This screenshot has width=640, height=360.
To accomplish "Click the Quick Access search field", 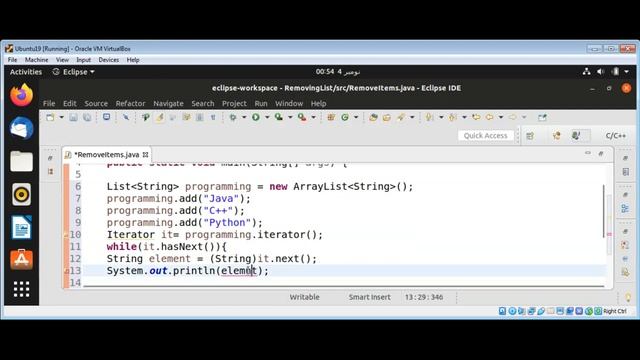I will pos(486,136).
